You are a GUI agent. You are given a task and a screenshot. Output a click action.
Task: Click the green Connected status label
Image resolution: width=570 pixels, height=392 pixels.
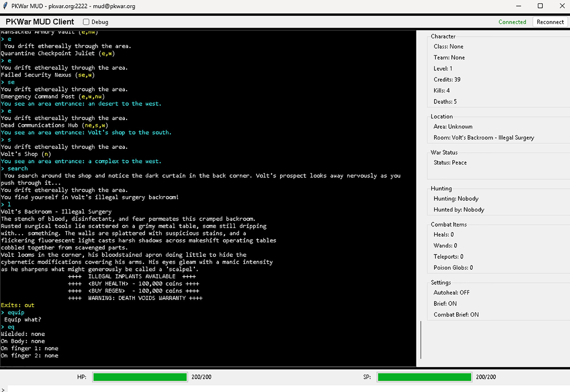pyautogui.click(x=512, y=22)
